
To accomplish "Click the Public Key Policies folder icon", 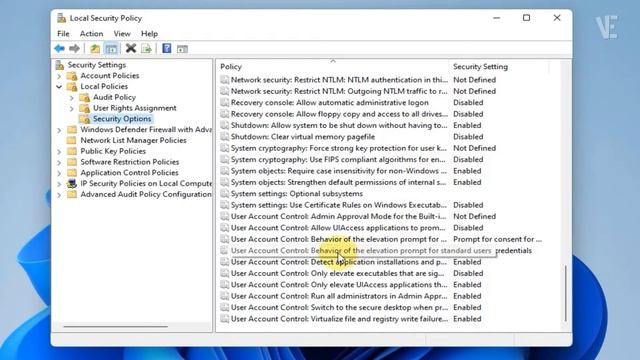I will [x=72, y=151].
